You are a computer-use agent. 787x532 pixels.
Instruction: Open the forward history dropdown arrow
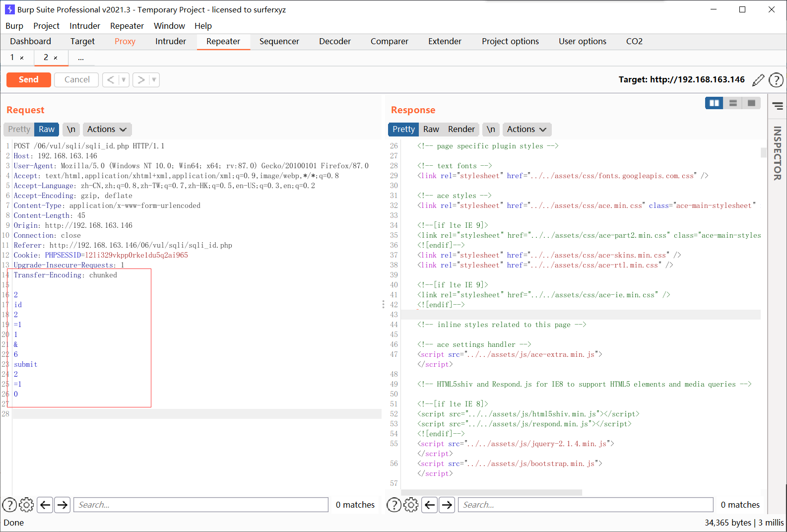point(154,79)
